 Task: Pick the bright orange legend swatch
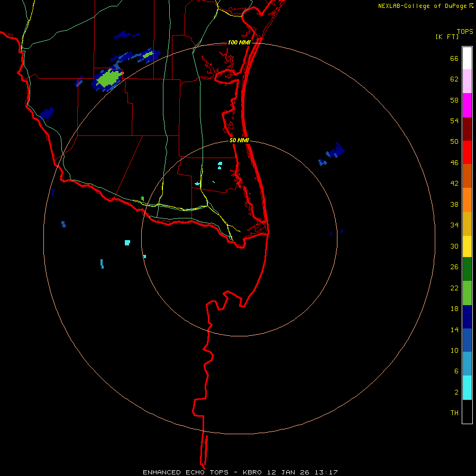point(467,200)
